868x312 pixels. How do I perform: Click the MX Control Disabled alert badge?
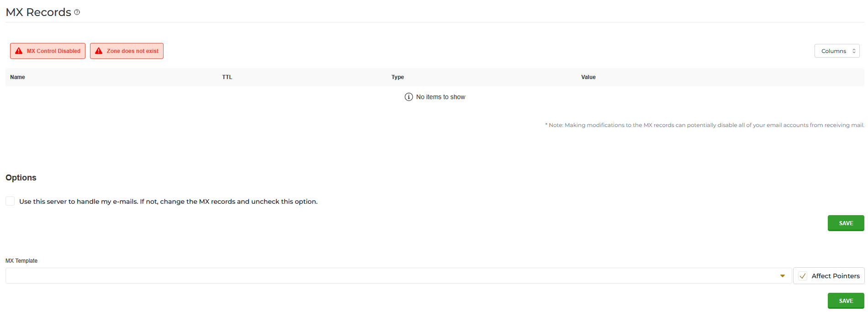(48, 51)
